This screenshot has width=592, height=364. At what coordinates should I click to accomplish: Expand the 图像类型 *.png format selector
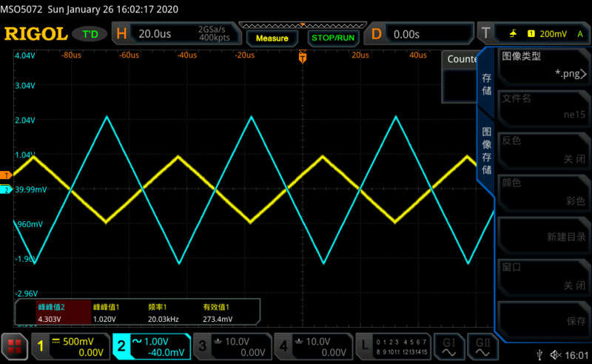pos(544,65)
